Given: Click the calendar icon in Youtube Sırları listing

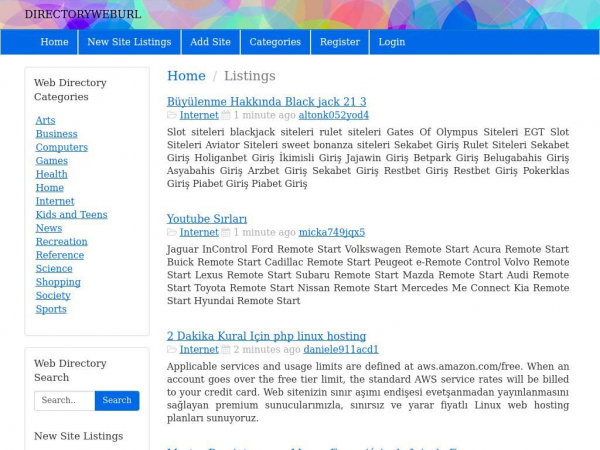Looking at the screenshot, I should pyautogui.click(x=226, y=232).
